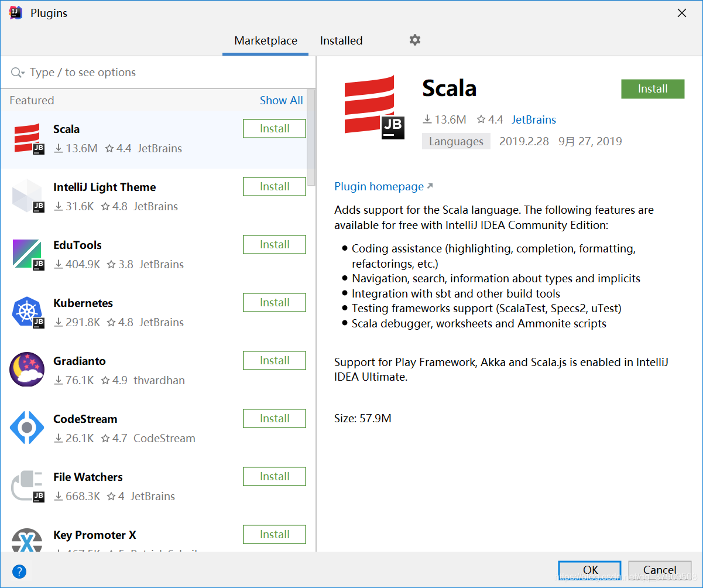Click the IntelliJ Light Theme plugin icon
This screenshot has width=703, height=588.
(x=28, y=196)
